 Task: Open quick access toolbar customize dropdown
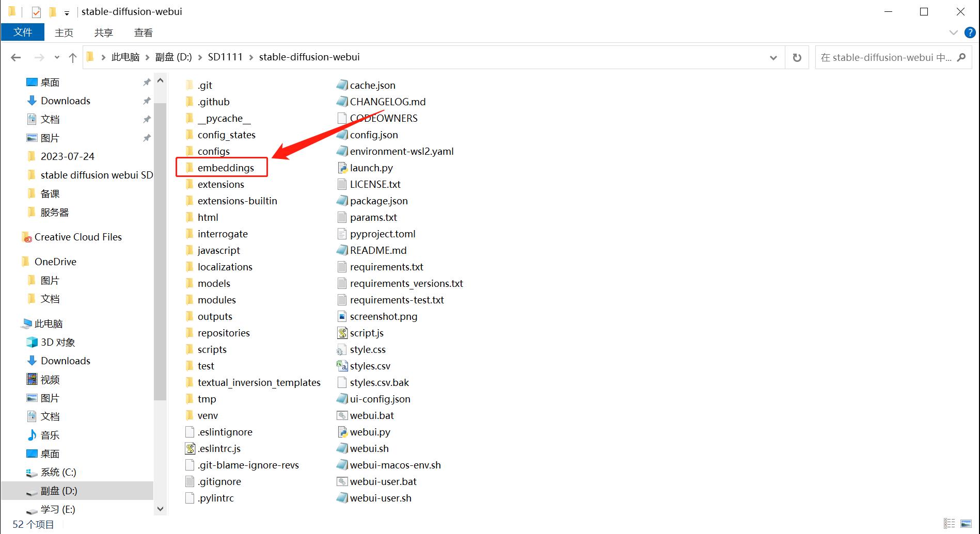67,12
